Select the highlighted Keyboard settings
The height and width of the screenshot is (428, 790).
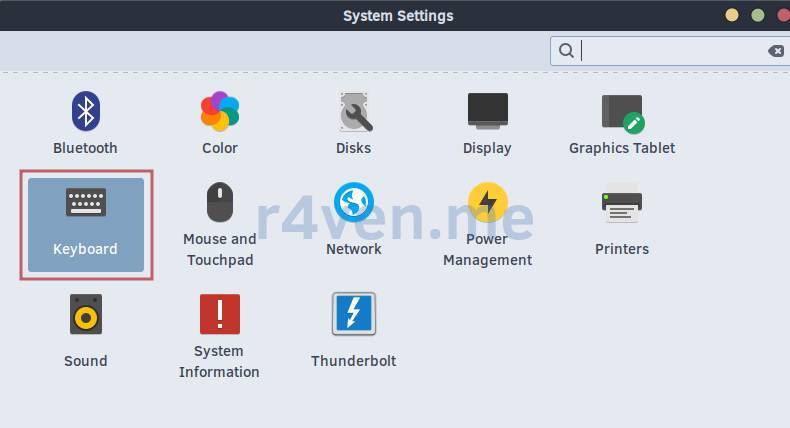pyautogui.click(x=86, y=225)
